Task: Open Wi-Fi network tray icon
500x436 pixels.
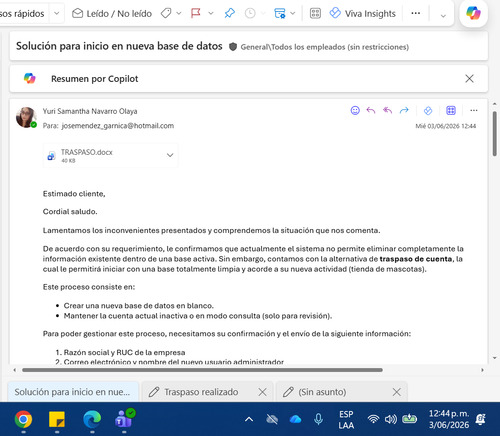Action: [373, 419]
